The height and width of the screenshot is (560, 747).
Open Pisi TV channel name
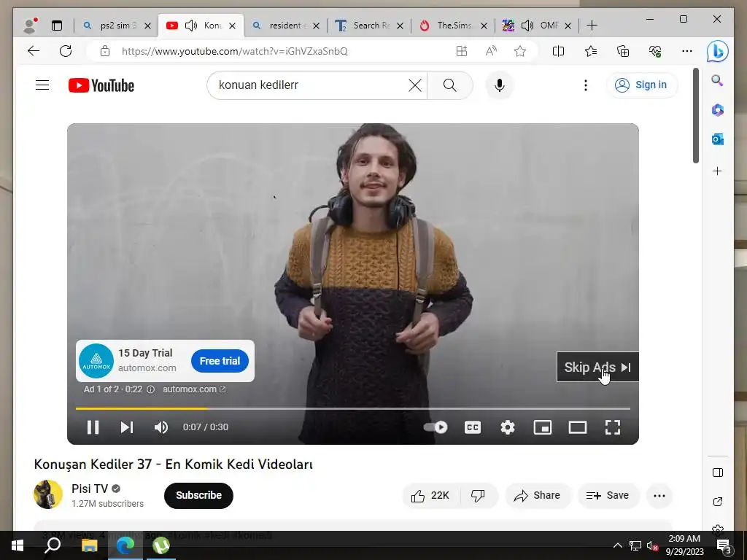90,489
